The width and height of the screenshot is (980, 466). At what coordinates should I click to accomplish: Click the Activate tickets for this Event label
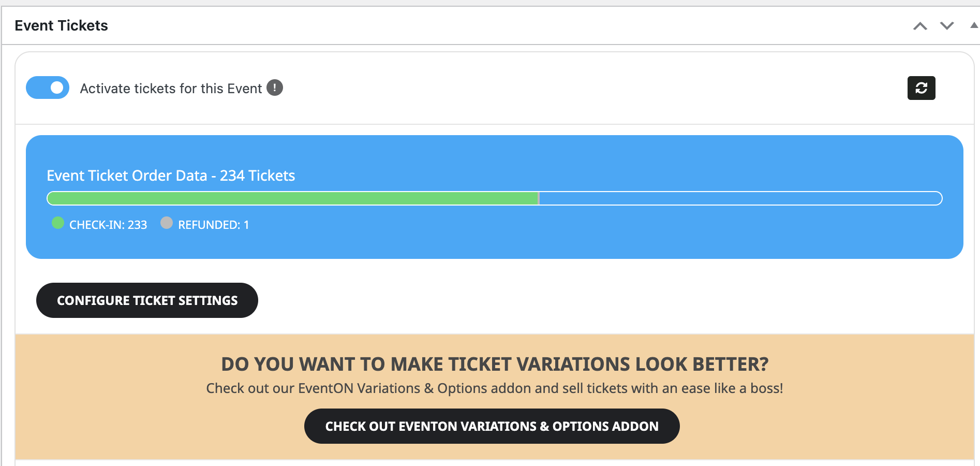pyautogui.click(x=171, y=89)
